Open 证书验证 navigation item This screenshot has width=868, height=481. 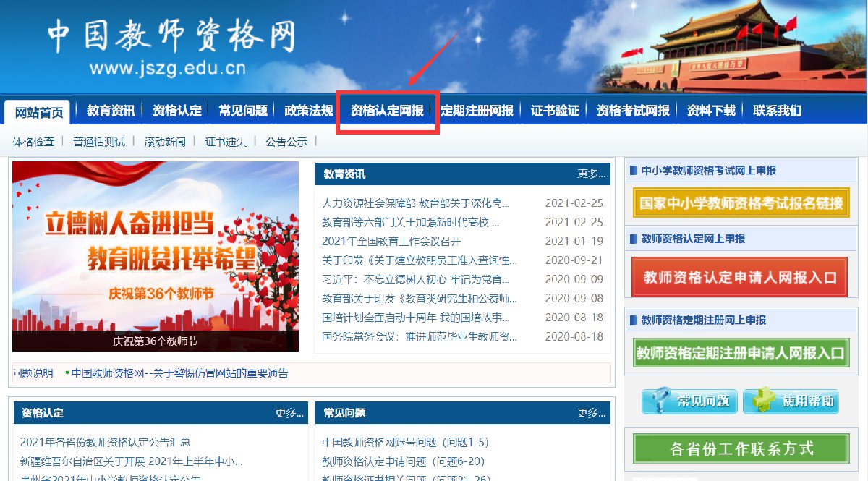point(555,111)
